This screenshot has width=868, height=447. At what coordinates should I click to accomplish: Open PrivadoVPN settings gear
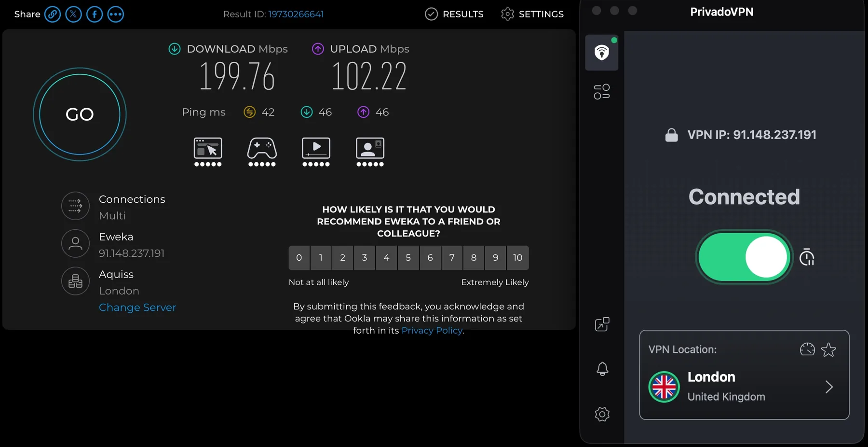(602, 414)
